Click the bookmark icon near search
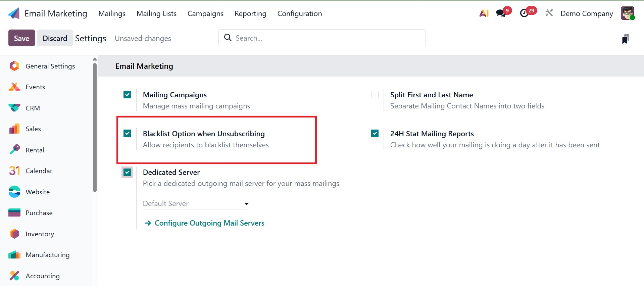 click(625, 39)
